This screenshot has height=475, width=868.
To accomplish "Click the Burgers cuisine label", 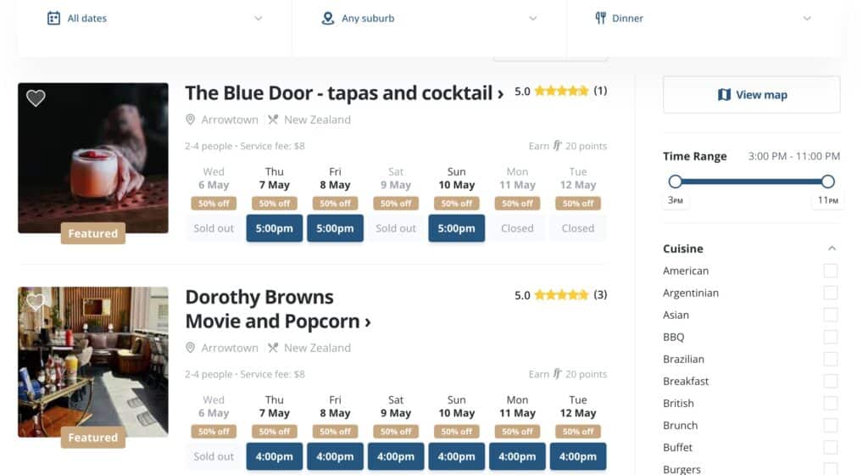I will point(682,469).
